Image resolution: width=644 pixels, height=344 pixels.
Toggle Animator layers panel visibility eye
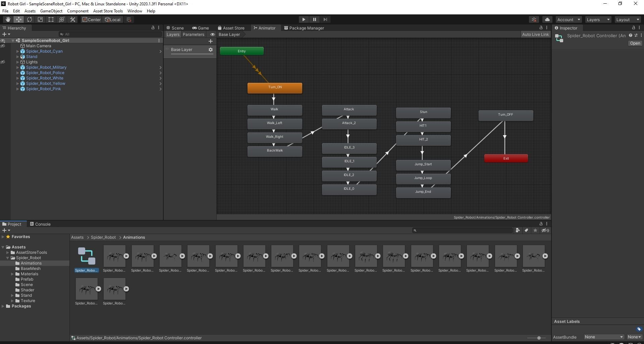[x=212, y=35]
